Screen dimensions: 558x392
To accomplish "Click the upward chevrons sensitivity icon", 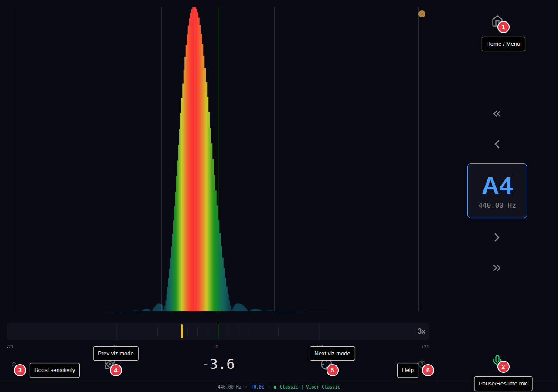I will tap(14, 365).
